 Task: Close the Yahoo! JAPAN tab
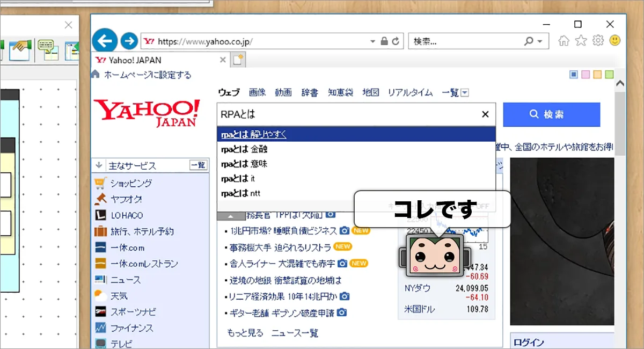(x=223, y=60)
